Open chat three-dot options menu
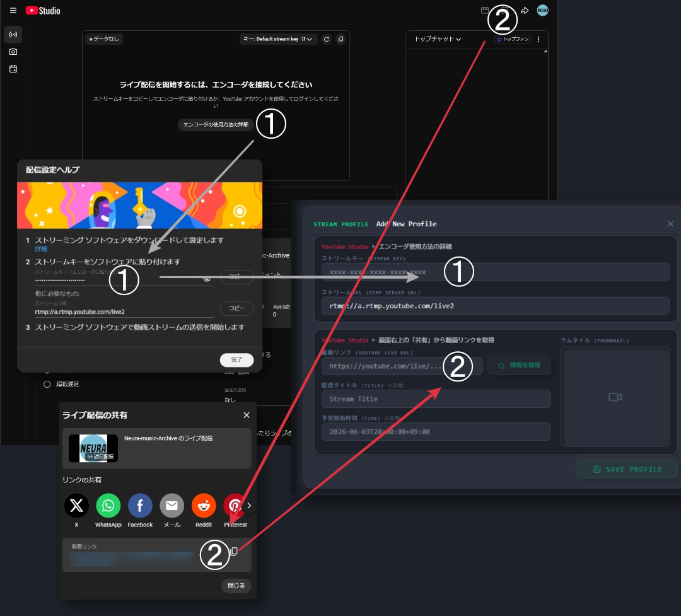 point(538,39)
